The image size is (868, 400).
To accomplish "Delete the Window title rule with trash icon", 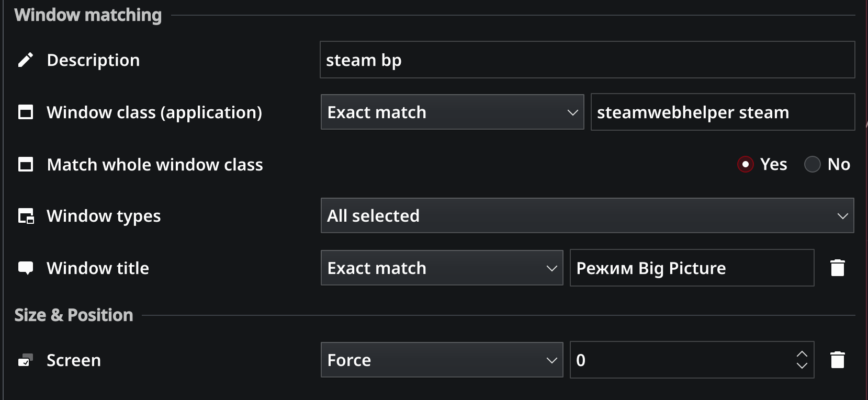I will (837, 268).
